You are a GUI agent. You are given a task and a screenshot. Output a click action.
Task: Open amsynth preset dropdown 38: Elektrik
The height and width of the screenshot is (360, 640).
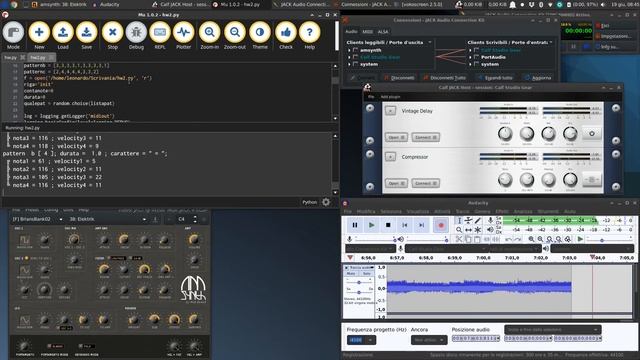point(108,219)
